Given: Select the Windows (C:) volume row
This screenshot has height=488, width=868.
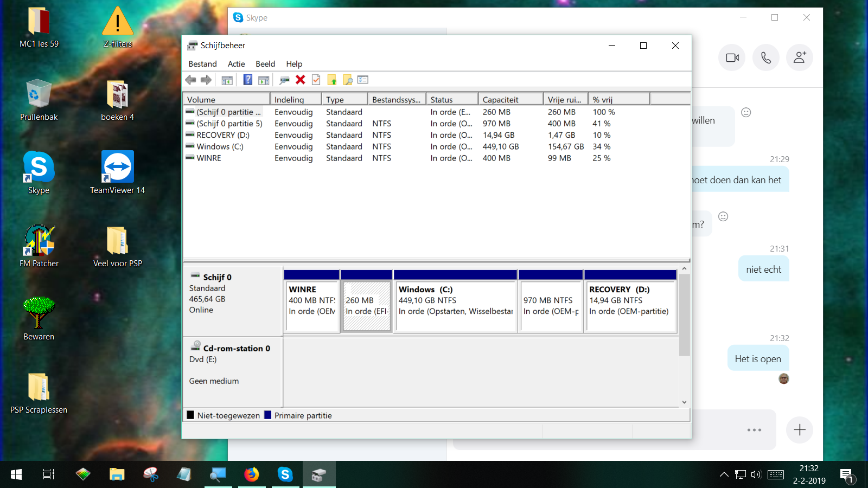Looking at the screenshot, I should (437, 146).
